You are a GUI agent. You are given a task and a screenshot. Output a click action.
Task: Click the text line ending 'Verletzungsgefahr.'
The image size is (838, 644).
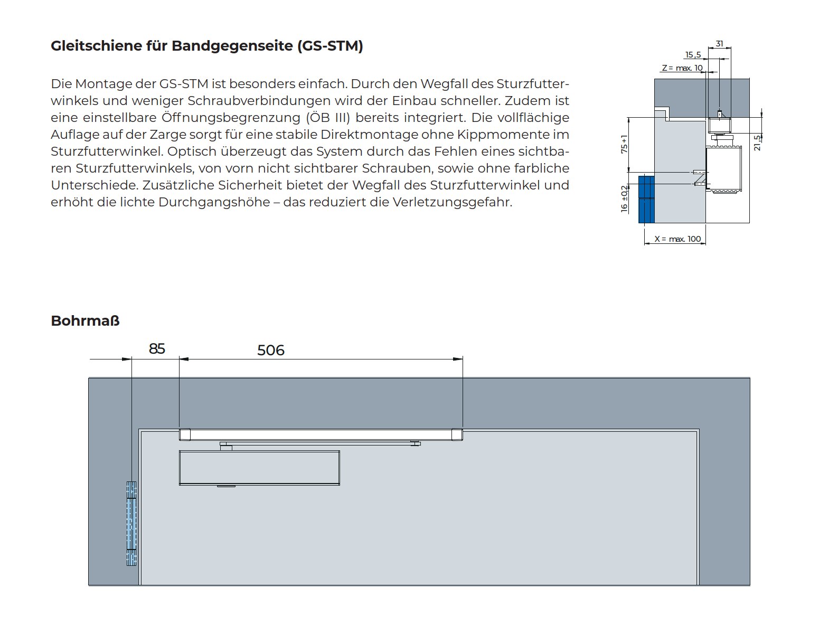tap(281, 202)
